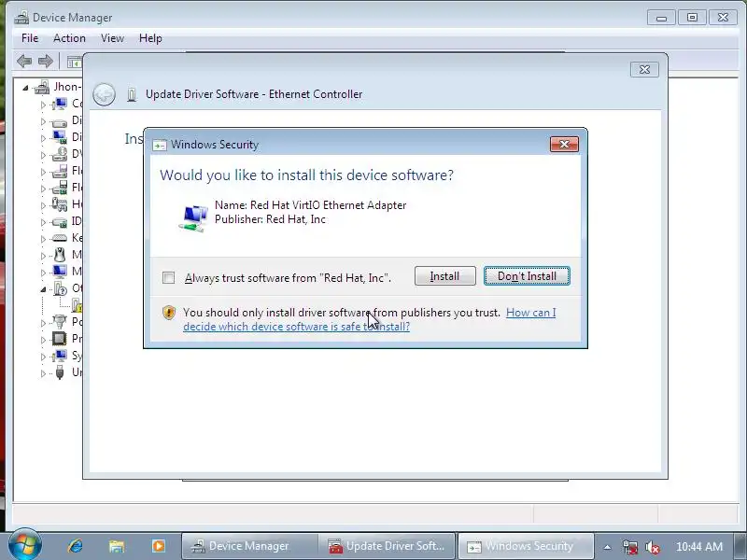Switch to Windows Security taskbar button
This screenshot has width=747, height=560.
[526, 546]
